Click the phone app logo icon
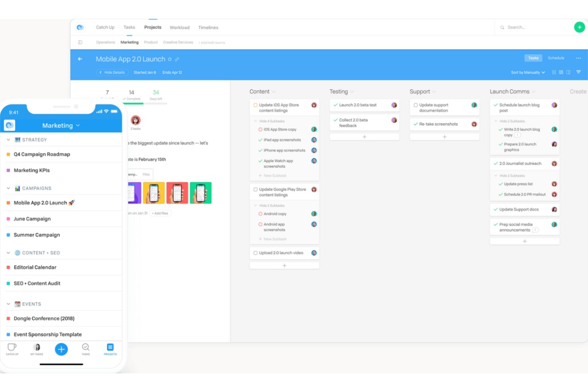This screenshot has width=588, height=392. click(10, 125)
